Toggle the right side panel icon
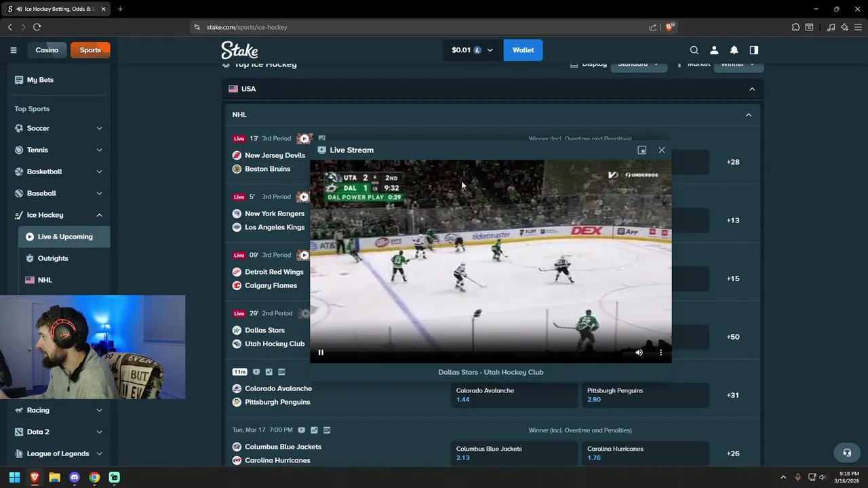Screen dimensions: 868x488 (753, 50)
